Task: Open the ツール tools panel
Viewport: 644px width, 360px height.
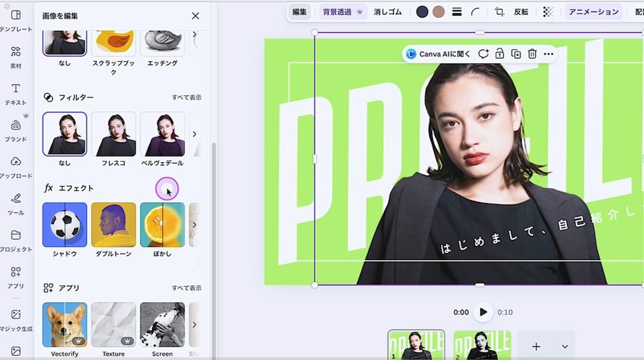Action: click(x=16, y=204)
